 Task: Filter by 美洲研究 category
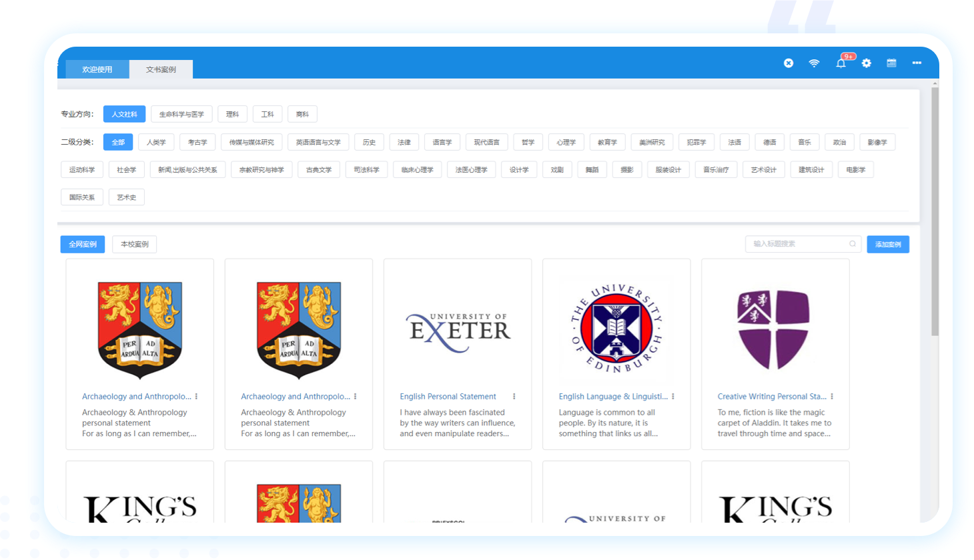point(652,142)
